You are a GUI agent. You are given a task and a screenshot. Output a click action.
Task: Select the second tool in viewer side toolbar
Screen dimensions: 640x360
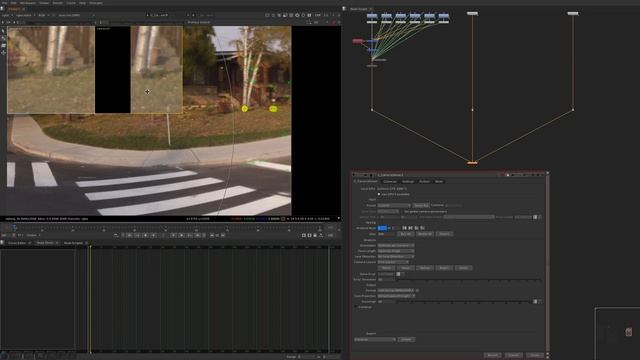click(3, 38)
